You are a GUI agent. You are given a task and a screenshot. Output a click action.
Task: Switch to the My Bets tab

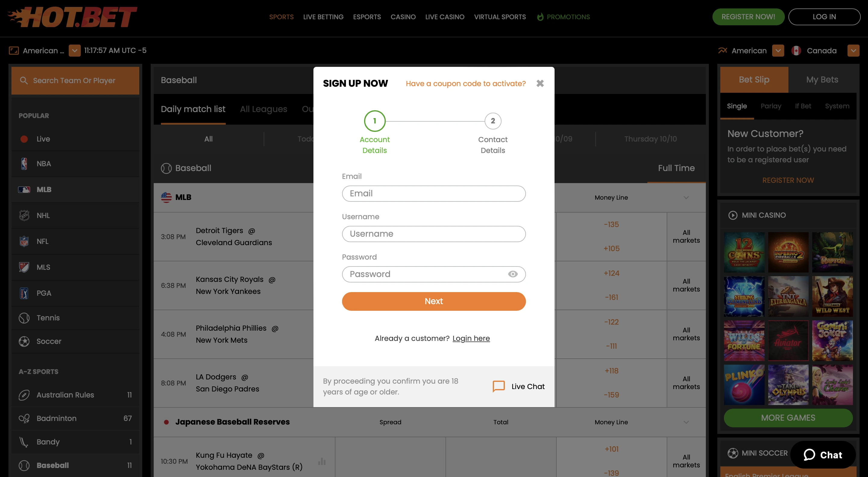coord(822,79)
